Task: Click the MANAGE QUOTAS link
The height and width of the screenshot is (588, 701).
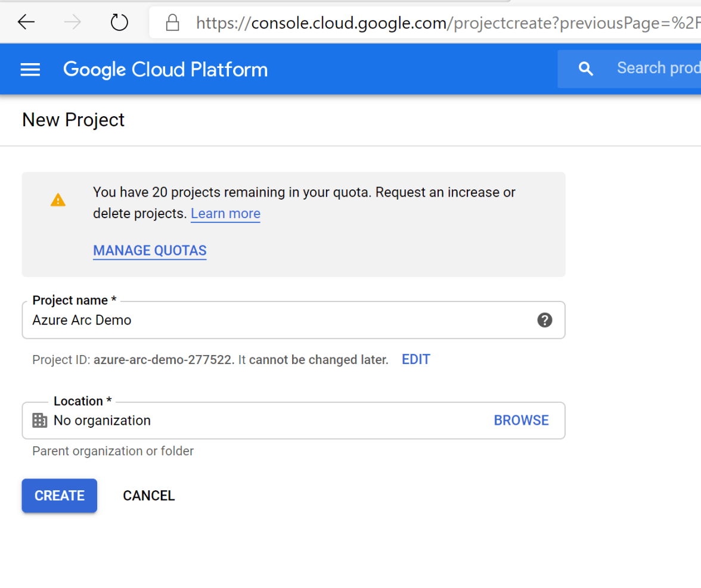Action: point(150,250)
